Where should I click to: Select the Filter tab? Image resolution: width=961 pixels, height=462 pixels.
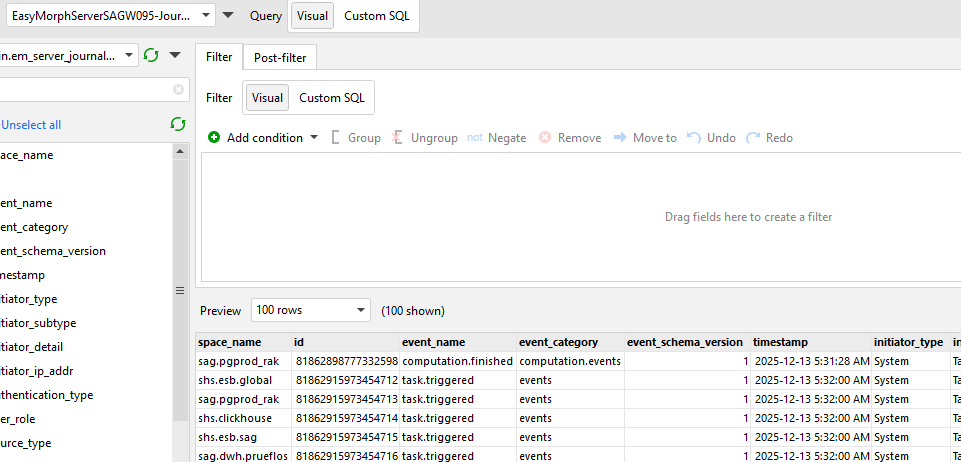[219, 58]
